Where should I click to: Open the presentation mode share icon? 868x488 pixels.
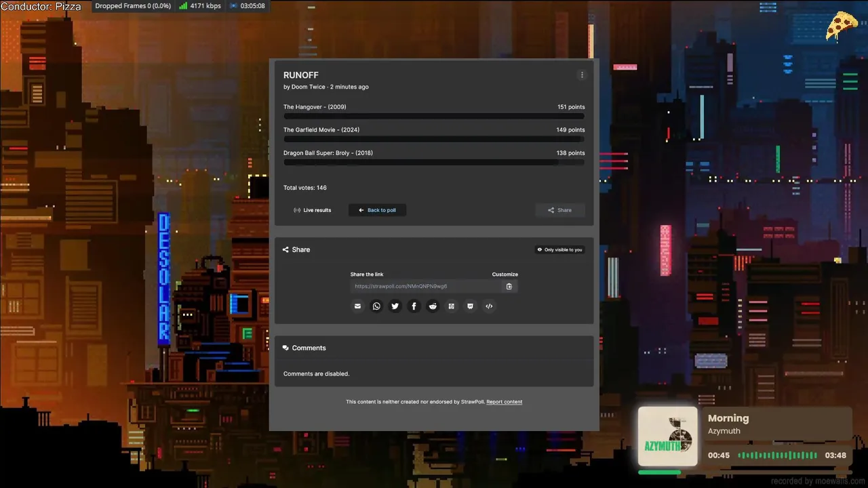coord(470,306)
